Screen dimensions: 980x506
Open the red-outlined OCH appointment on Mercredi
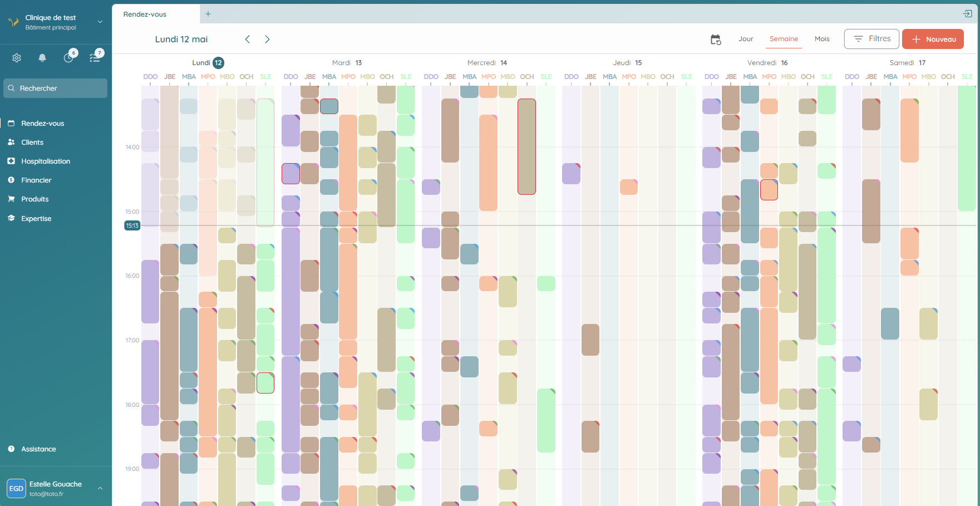tap(526, 146)
